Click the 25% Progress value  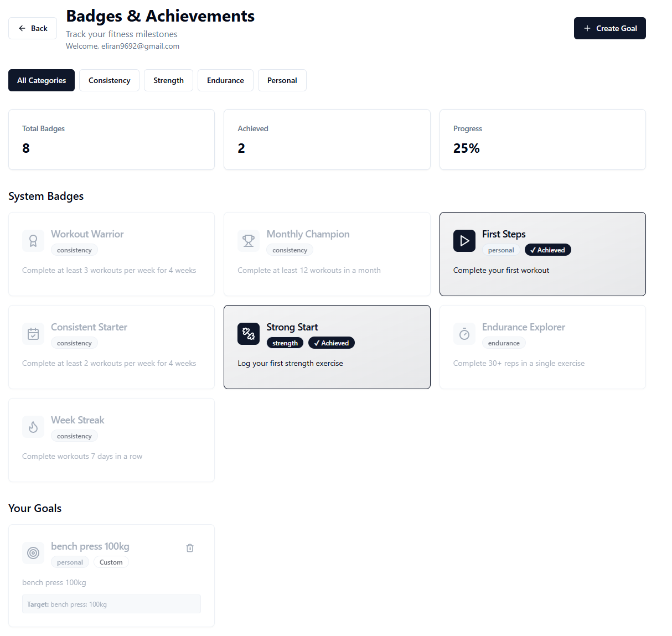(466, 148)
